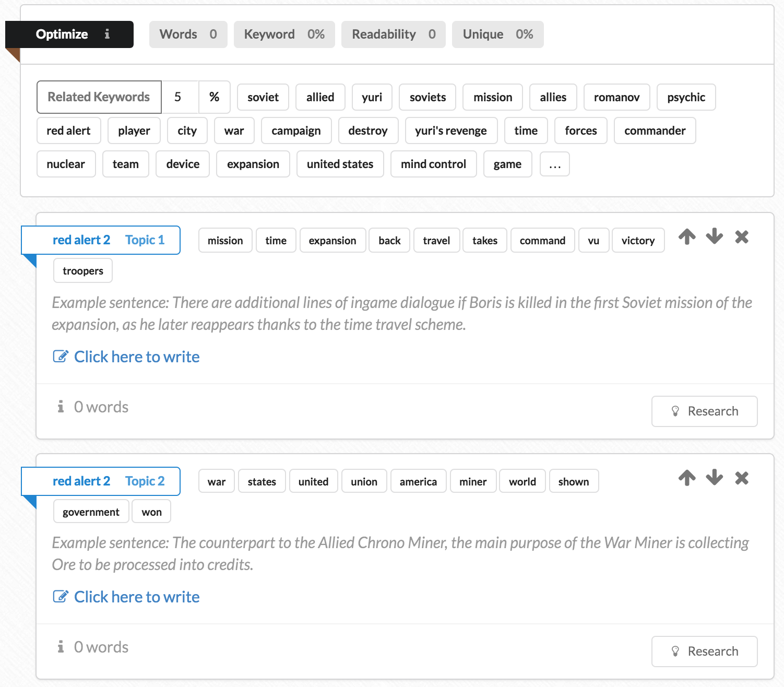Select the 'mission' related keyword chip
This screenshot has width=784, height=687.
coord(493,97)
